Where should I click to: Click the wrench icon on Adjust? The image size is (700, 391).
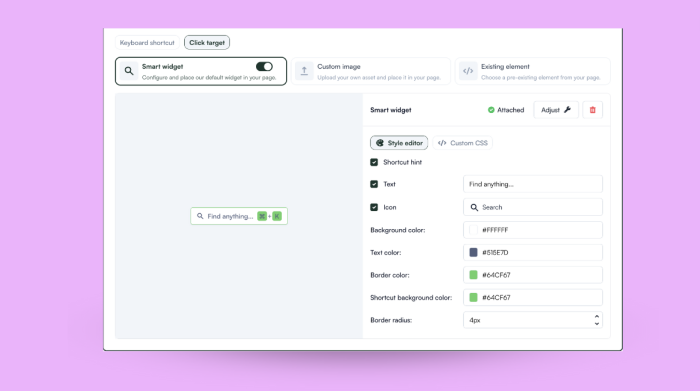567,110
